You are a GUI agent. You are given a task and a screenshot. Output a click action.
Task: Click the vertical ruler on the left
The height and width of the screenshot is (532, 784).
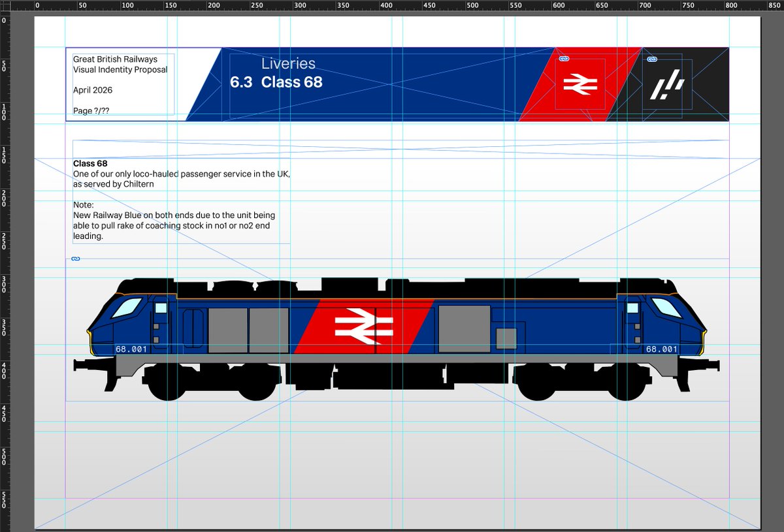pos(5,272)
